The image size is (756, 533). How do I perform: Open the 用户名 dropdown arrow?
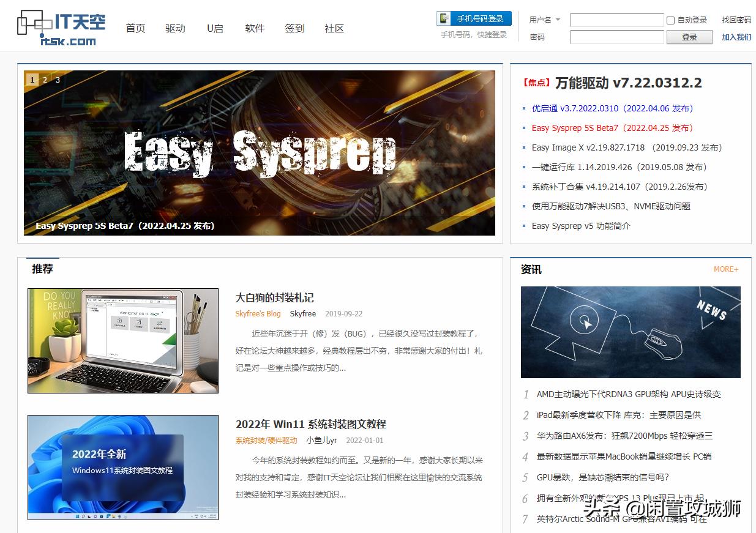(556, 20)
